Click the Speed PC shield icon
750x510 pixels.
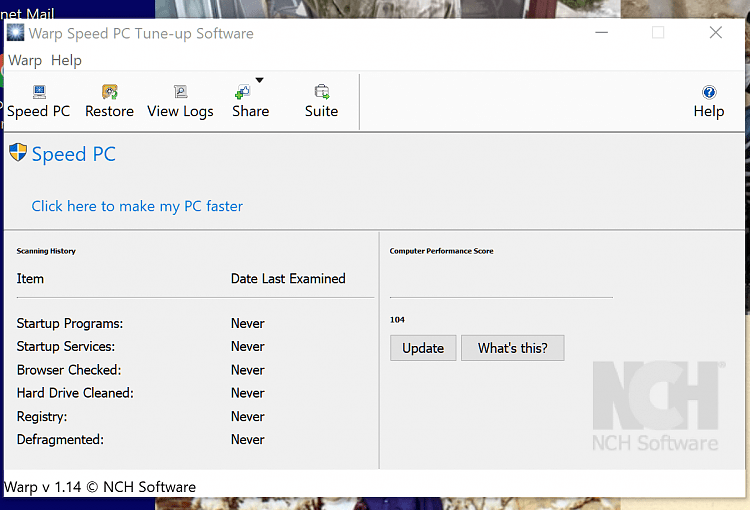point(18,153)
